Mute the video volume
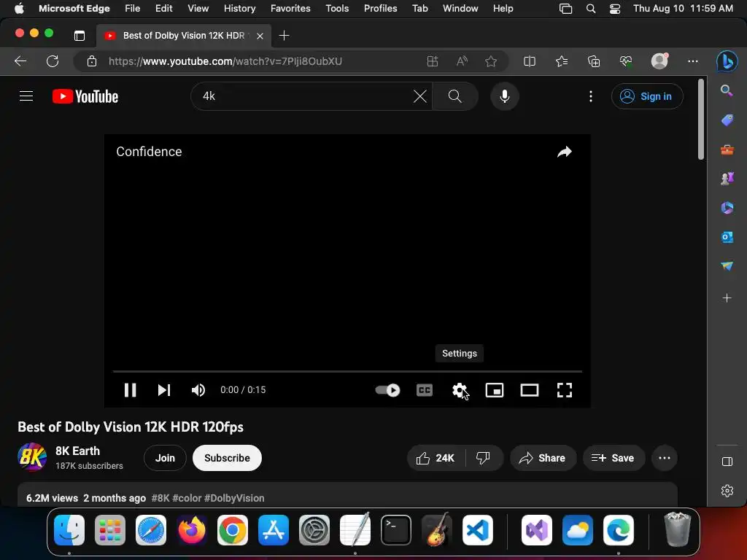Viewport: 747px width, 560px height. 198,390
